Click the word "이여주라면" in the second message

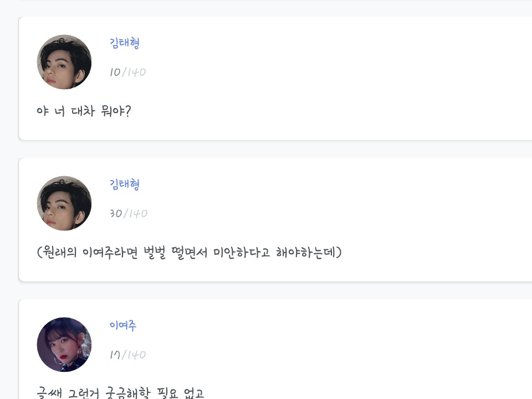[x=110, y=253]
